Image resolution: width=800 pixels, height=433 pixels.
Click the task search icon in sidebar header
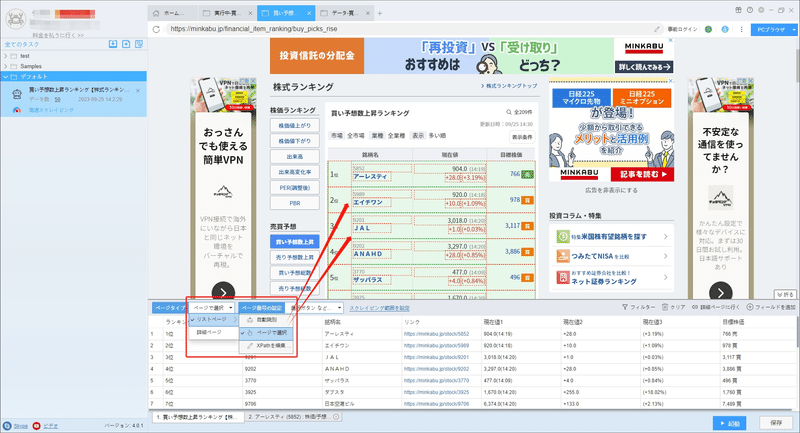(x=139, y=44)
